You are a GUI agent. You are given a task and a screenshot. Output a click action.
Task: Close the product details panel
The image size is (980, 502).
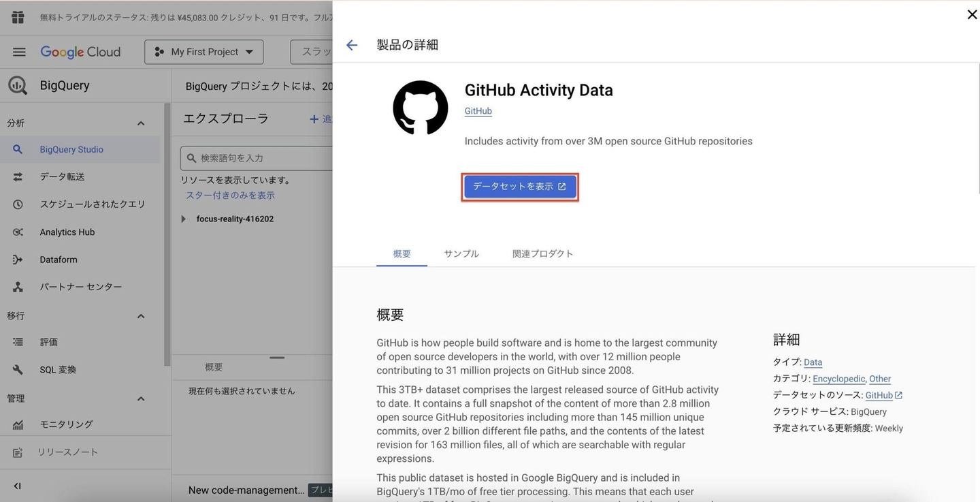click(x=972, y=14)
